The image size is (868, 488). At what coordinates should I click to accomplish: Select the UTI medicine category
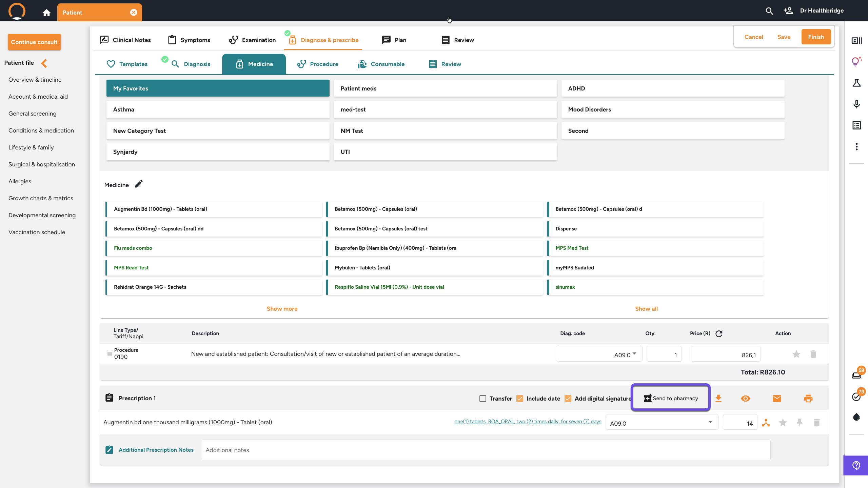[x=445, y=152]
